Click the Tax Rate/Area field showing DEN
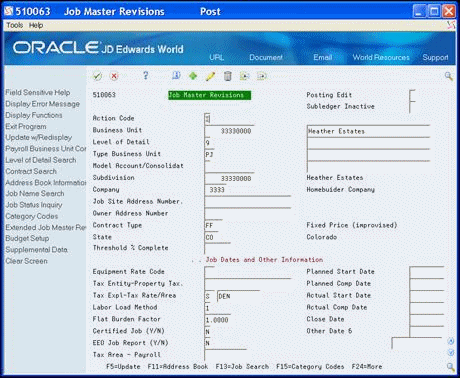The height and width of the screenshot is (378, 460). tap(238, 296)
